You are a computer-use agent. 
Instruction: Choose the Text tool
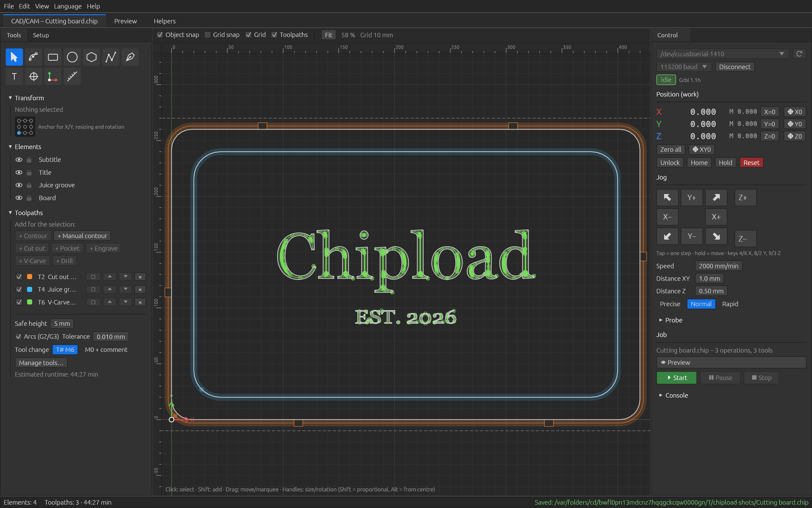coord(14,77)
